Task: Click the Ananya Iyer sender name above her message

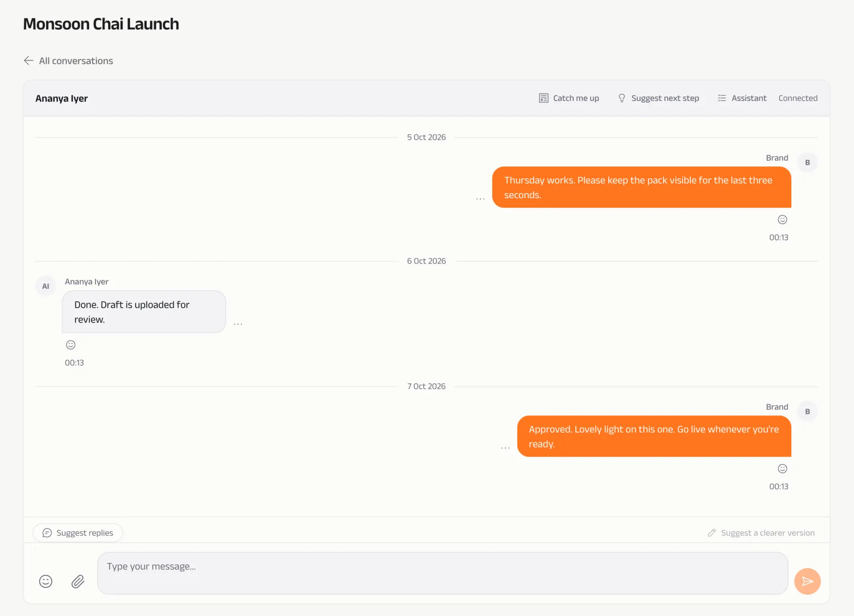Action: [87, 282]
